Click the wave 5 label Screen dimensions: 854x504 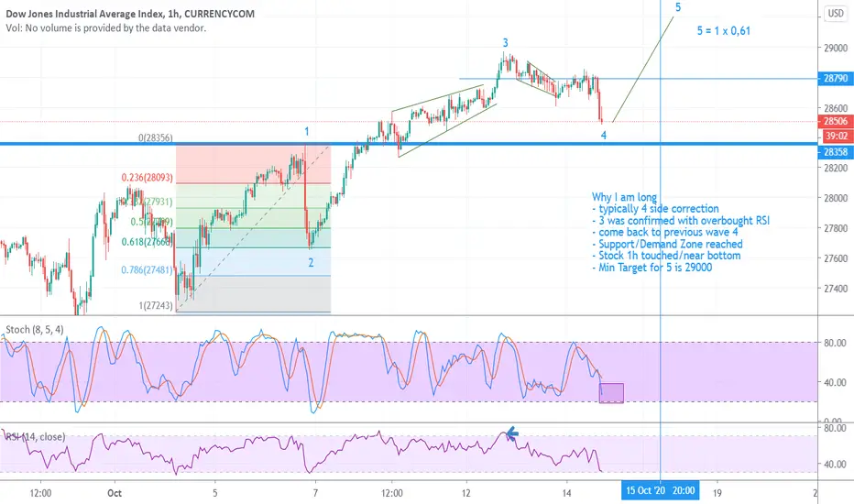[678, 7]
